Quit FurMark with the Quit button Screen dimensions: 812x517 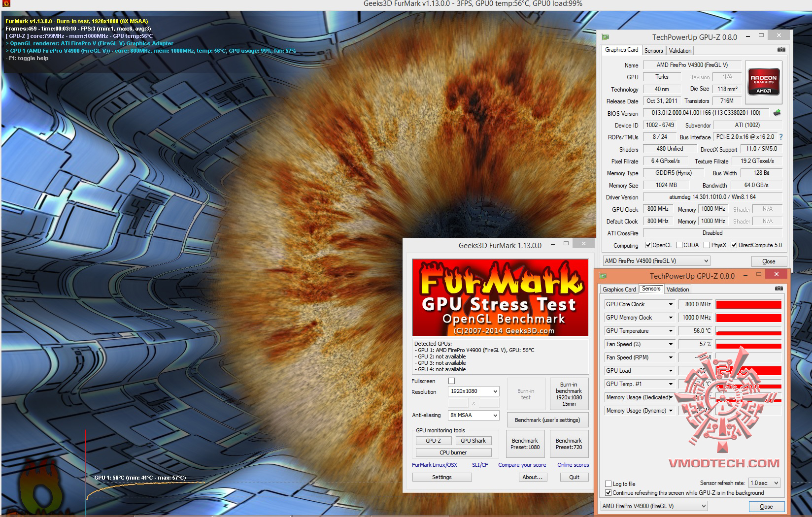[x=574, y=477]
